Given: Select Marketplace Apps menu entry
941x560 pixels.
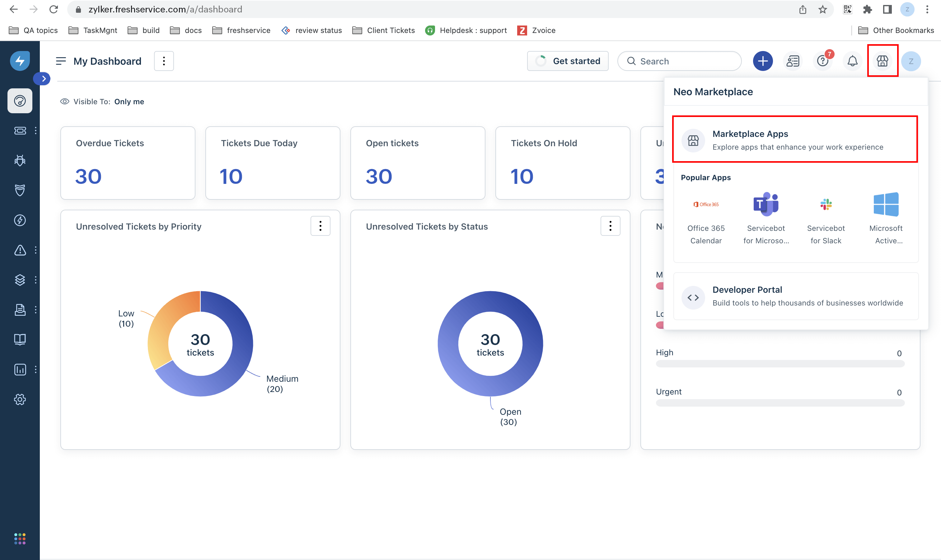Looking at the screenshot, I should coord(794,140).
